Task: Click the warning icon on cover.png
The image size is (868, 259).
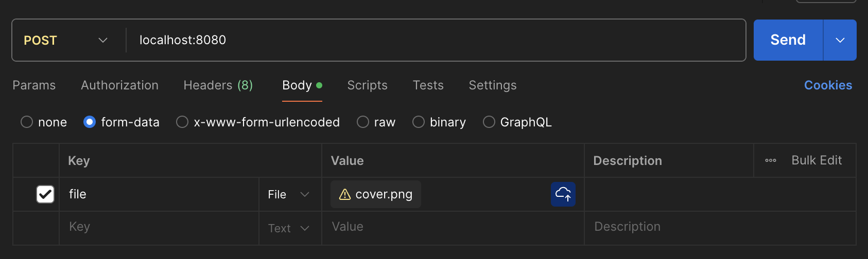Action: pyautogui.click(x=344, y=194)
